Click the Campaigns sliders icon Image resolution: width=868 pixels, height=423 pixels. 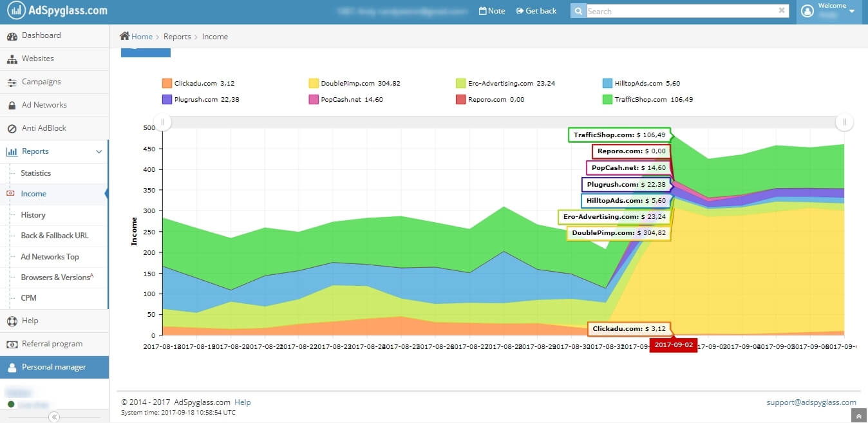pos(12,82)
